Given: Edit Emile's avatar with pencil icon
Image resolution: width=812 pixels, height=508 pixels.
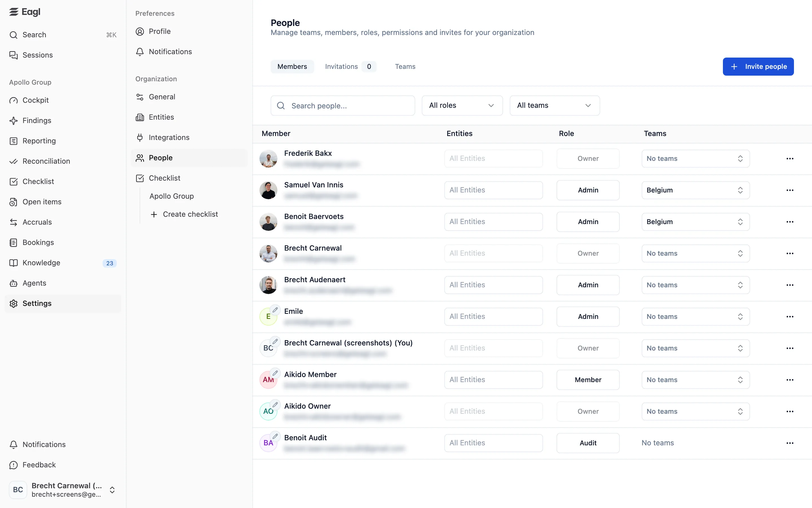Looking at the screenshot, I should pyautogui.click(x=275, y=310).
